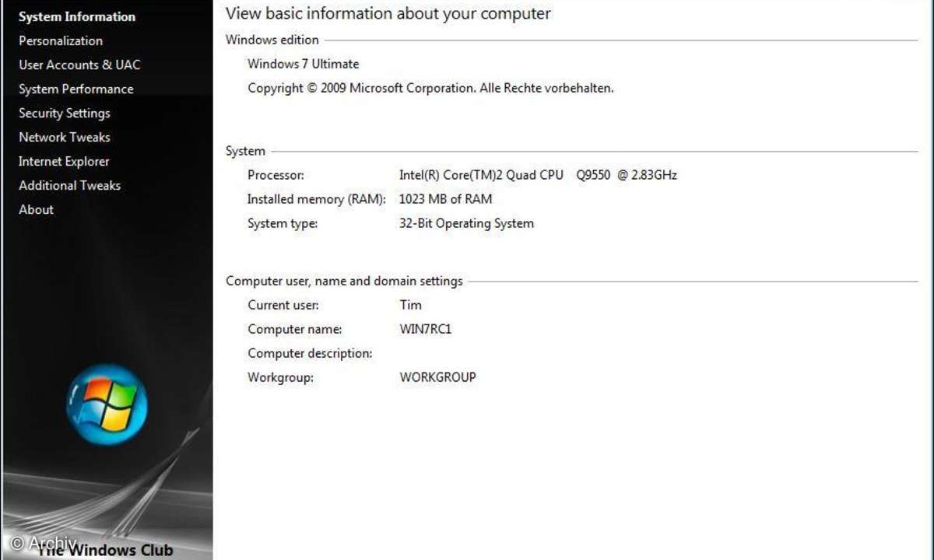
Task: Click the Intel Core2 Quad processor value
Action: [x=538, y=175]
